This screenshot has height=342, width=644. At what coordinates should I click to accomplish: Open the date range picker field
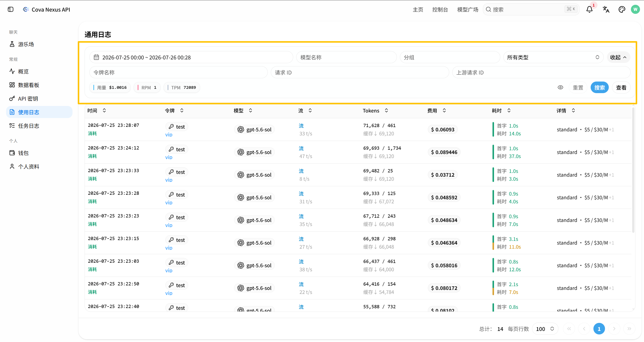click(x=191, y=57)
